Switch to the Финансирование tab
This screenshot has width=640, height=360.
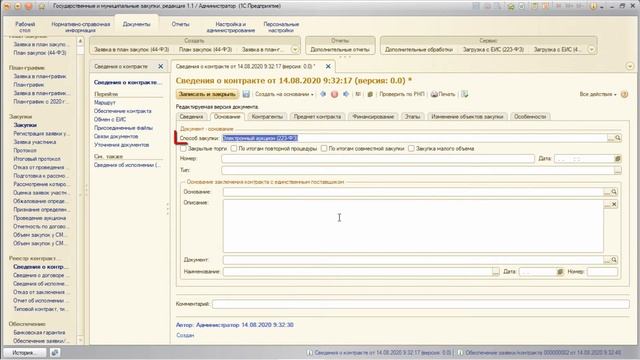[373, 117]
